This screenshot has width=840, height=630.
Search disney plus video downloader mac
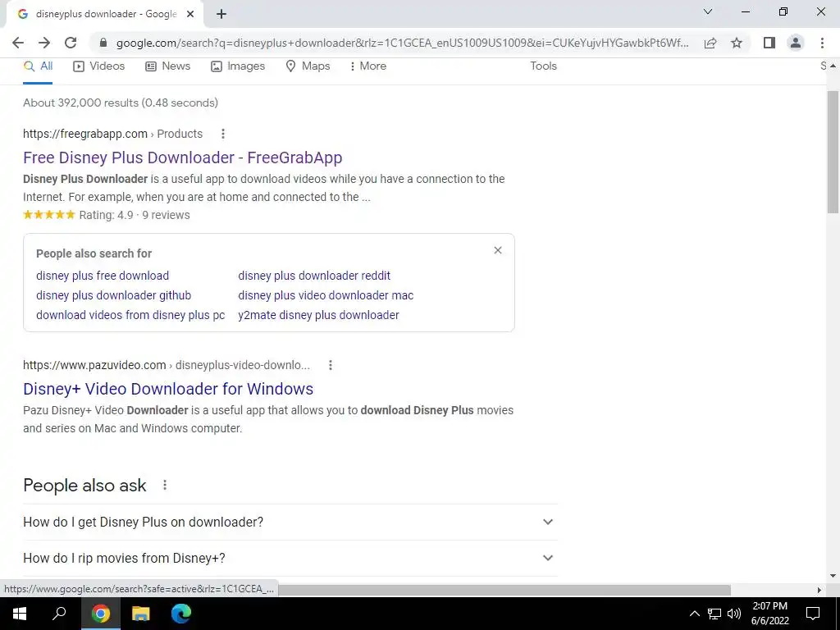[x=326, y=295]
